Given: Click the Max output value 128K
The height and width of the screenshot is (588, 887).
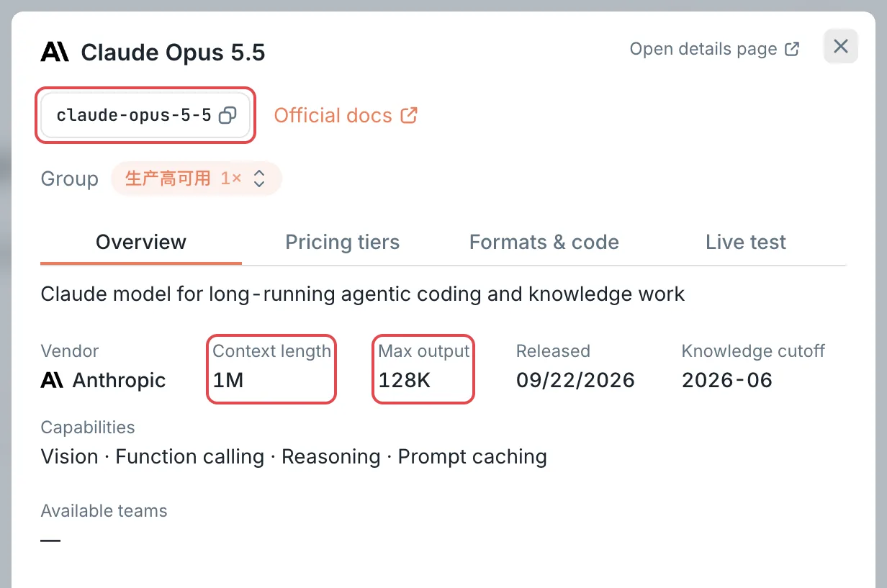Looking at the screenshot, I should point(405,380).
